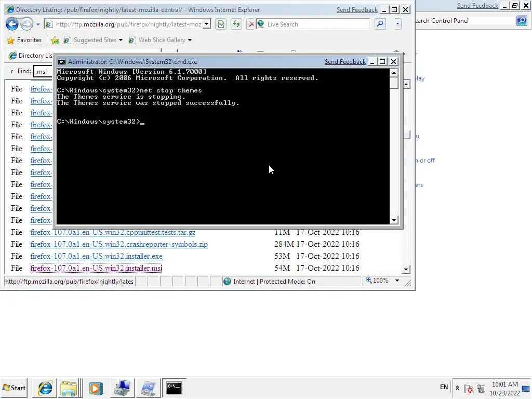This screenshot has width=532, height=399.
Task: Open the Windows Start menu
Action: pyautogui.click(x=14, y=388)
